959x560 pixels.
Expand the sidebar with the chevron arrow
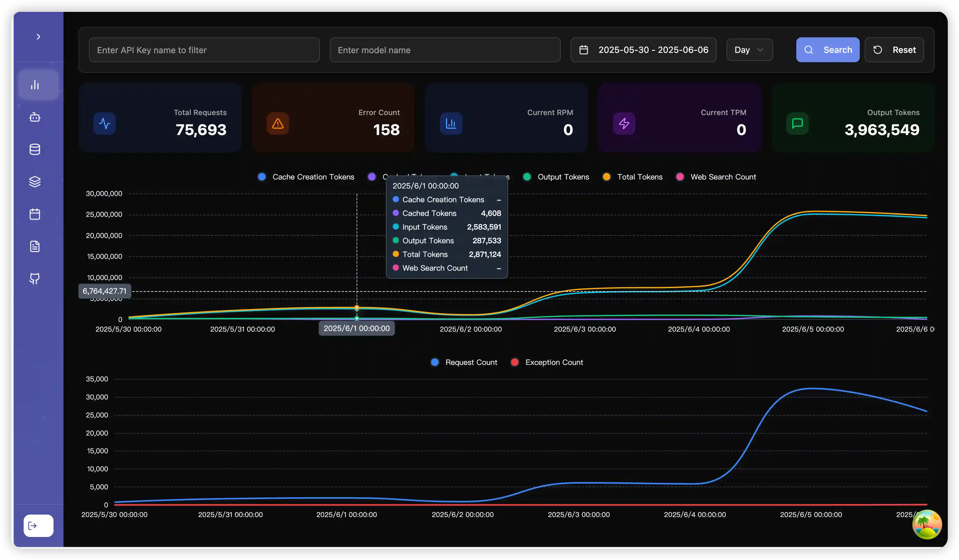pos(38,37)
